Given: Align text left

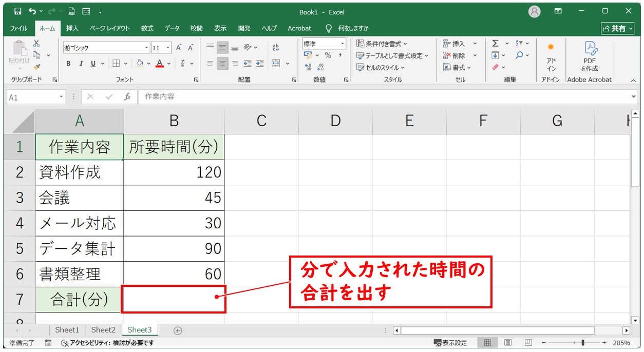Looking at the screenshot, I should [210, 64].
